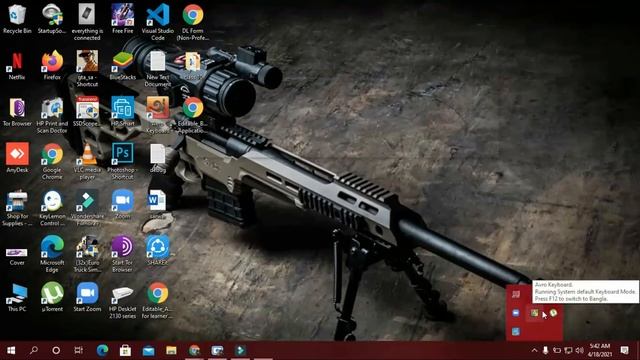
Task: Launch BlueStacks from the desktop
Action: click(x=122, y=65)
